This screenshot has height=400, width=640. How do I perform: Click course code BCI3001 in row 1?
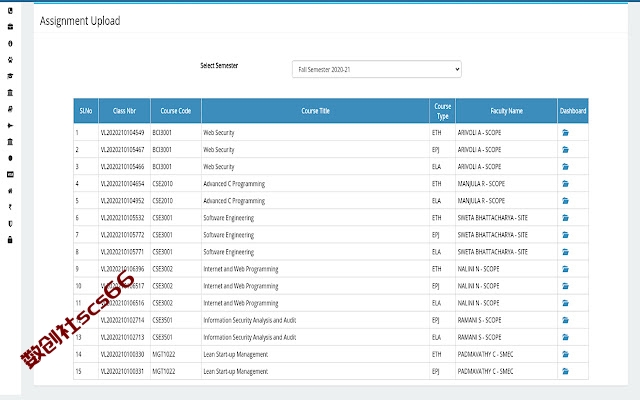tap(162, 133)
